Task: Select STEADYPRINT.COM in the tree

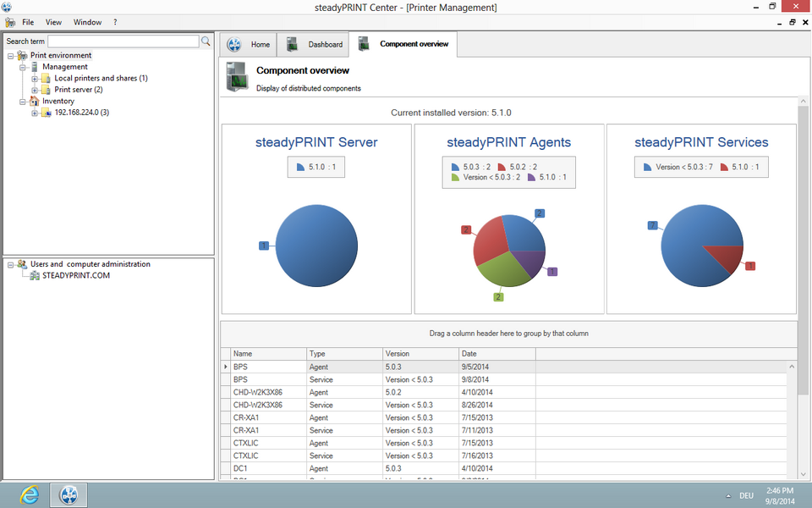Action: [x=76, y=276]
